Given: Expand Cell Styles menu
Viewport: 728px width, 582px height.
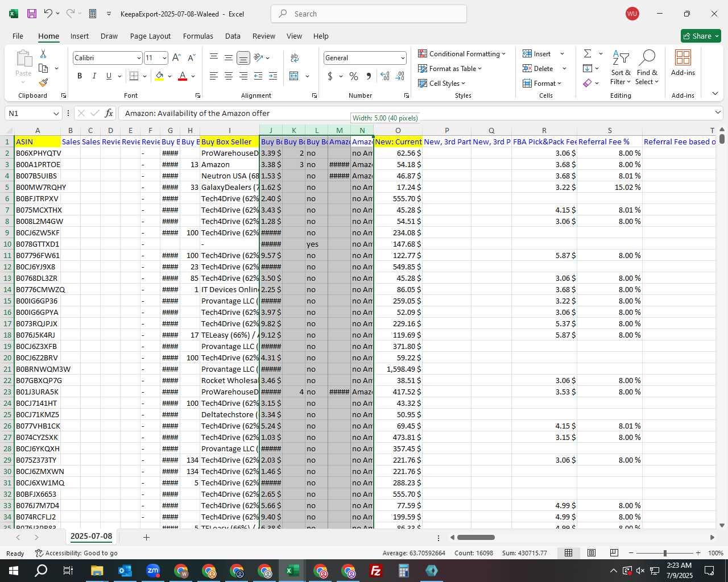Looking at the screenshot, I should [442, 84].
